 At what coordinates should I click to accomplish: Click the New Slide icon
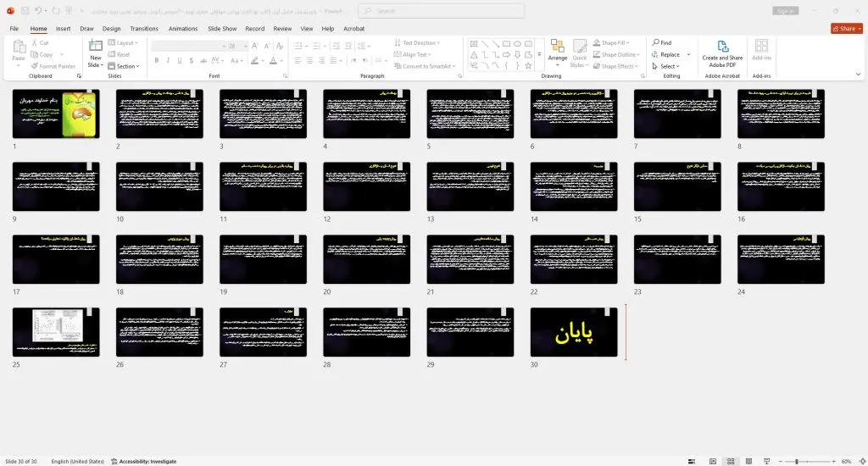pos(96,47)
